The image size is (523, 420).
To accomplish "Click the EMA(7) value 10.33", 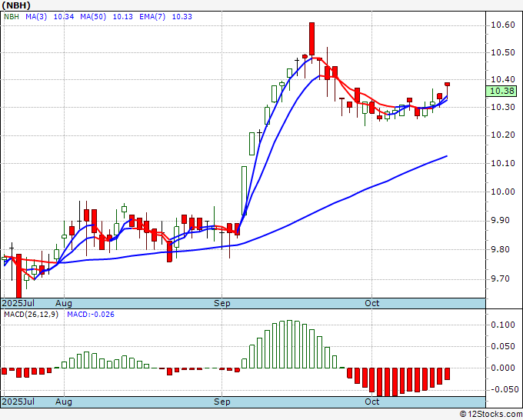I will pos(182,17).
